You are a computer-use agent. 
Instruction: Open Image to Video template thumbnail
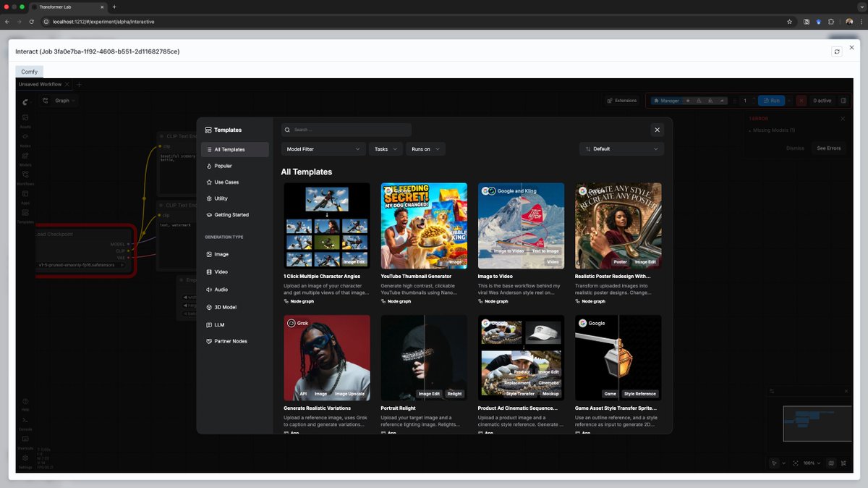pyautogui.click(x=521, y=226)
